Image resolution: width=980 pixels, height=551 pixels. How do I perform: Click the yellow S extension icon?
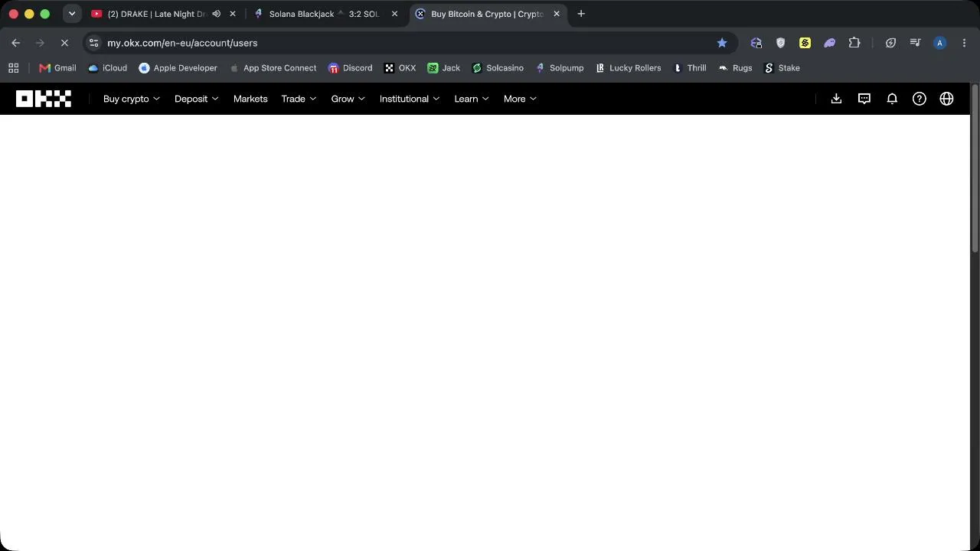(805, 43)
